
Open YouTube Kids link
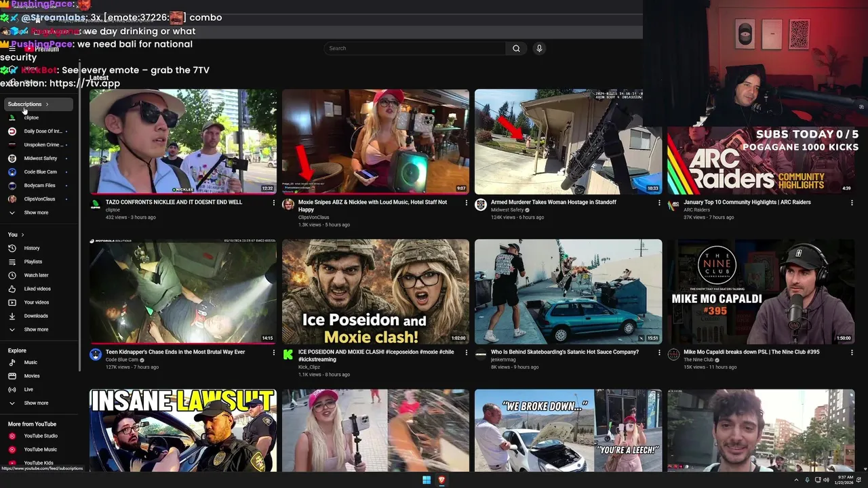click(39, 463)
